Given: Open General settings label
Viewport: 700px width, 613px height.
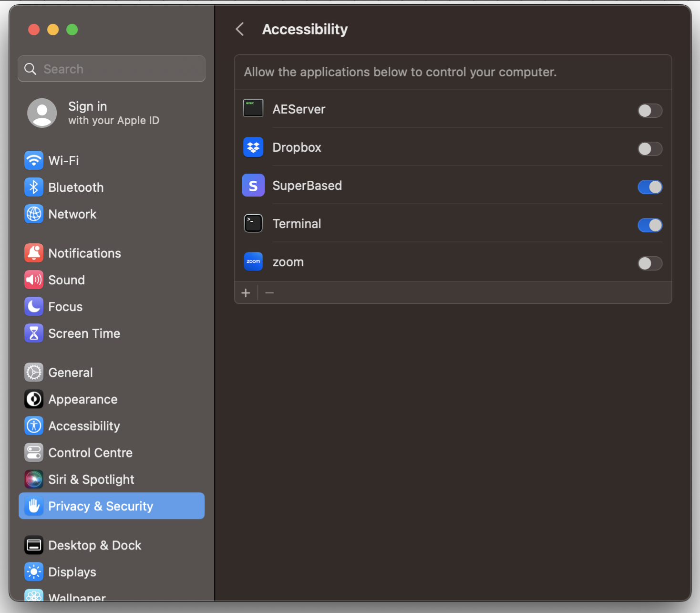Looking at the screenshot, I should coord(71,373).
